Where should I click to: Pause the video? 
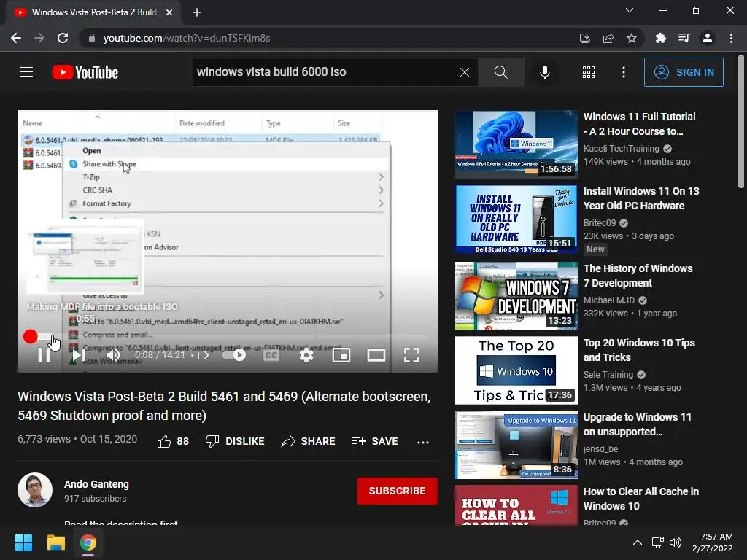[x=44, y=355]
